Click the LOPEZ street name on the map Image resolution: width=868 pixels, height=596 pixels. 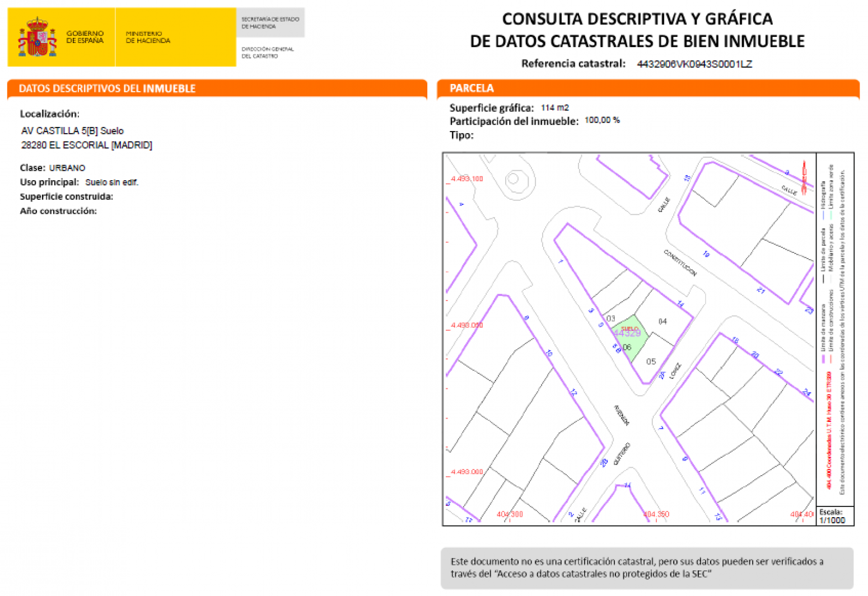675,370
